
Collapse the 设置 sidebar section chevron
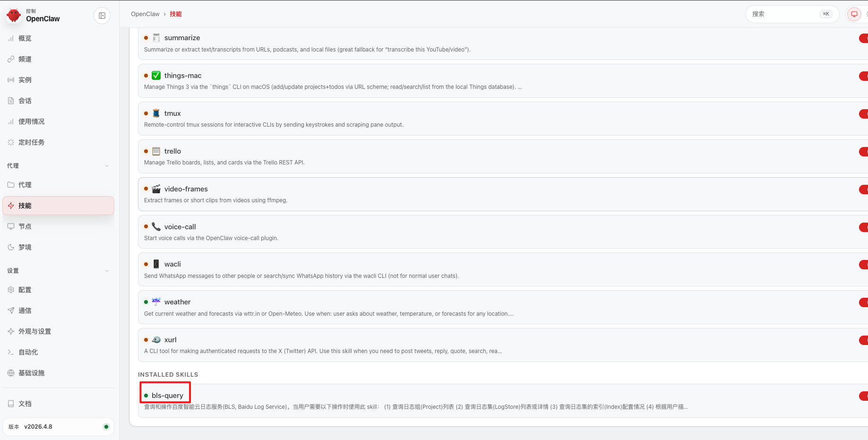coord(107,271)
